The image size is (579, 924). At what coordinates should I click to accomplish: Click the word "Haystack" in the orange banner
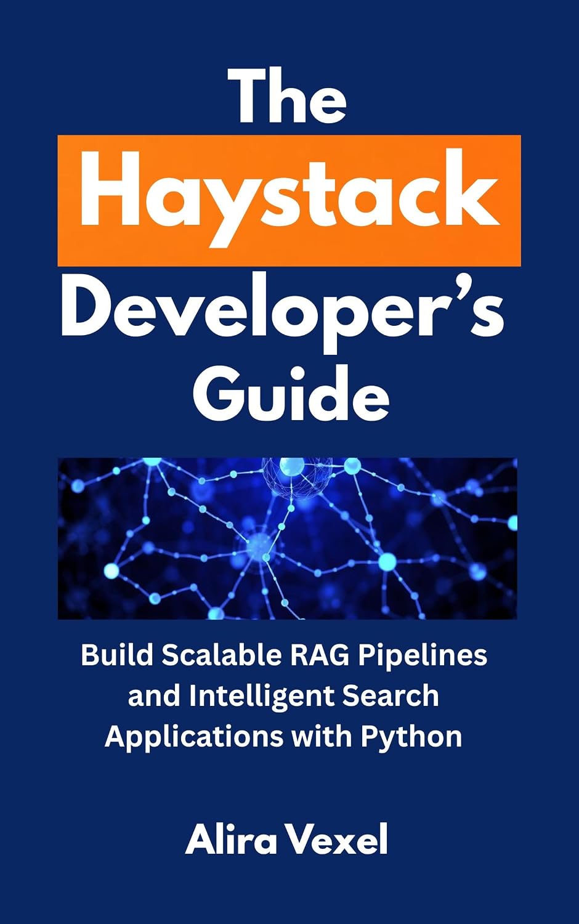click(x=289, y=198)
